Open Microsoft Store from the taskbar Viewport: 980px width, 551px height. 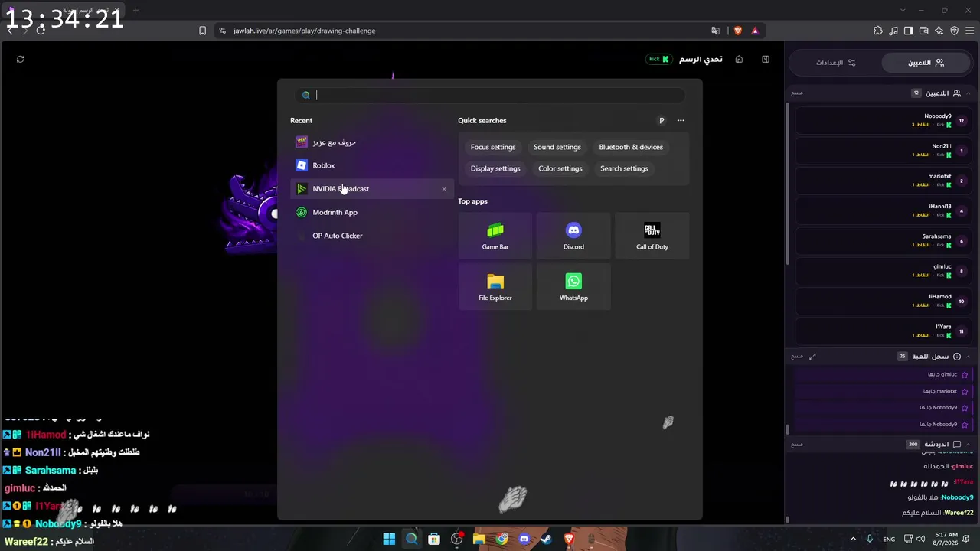click(434, 540)
